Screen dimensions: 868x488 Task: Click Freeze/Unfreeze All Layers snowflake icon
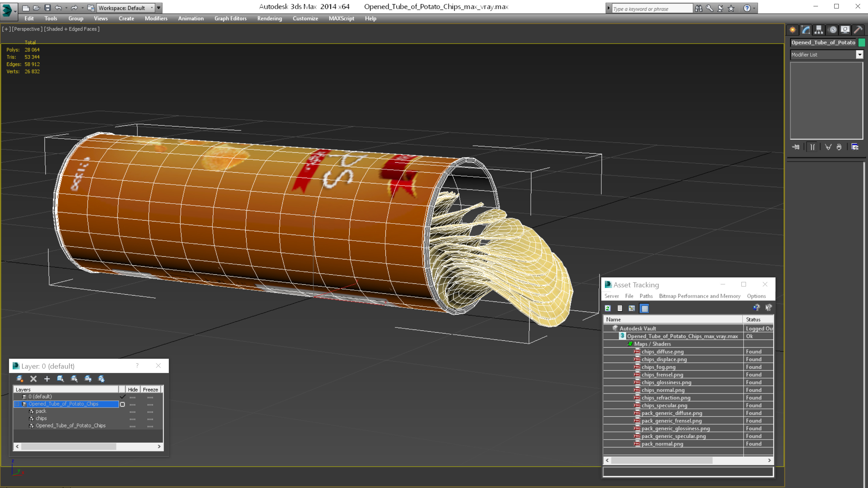point(102,379)
